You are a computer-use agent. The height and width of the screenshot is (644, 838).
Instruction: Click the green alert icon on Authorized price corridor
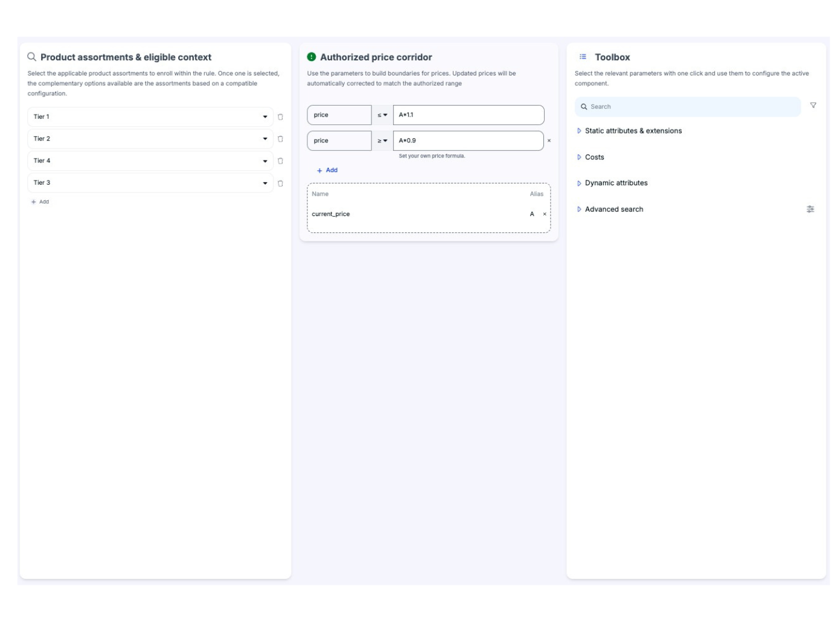311,57
